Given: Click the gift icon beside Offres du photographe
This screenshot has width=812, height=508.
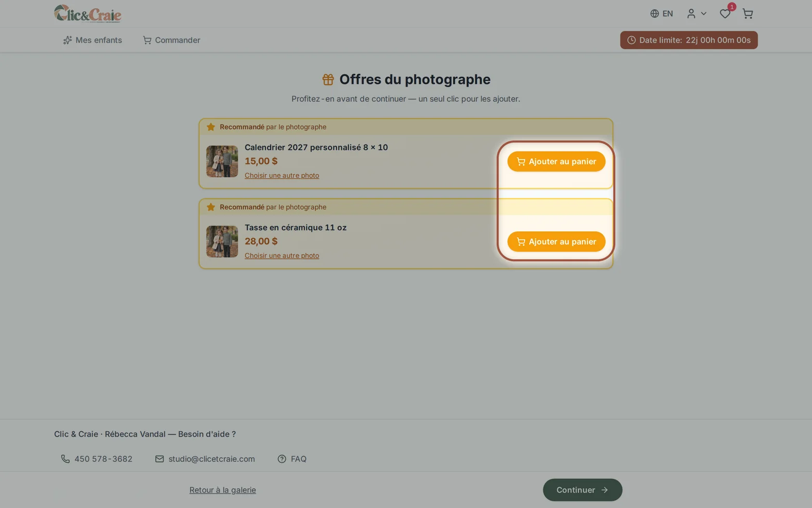Looking at the screenshot, I should click(x=328, y=79).
